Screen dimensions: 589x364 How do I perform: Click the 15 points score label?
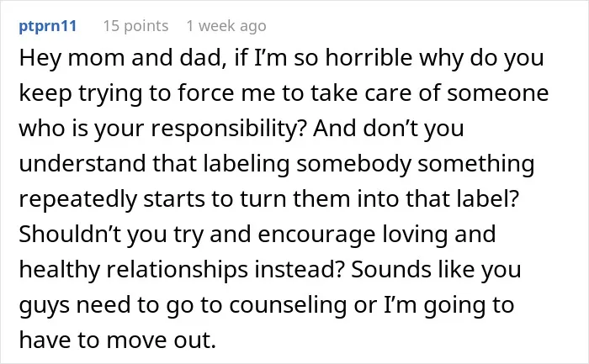pyautogui.click(x=136, y=26)
